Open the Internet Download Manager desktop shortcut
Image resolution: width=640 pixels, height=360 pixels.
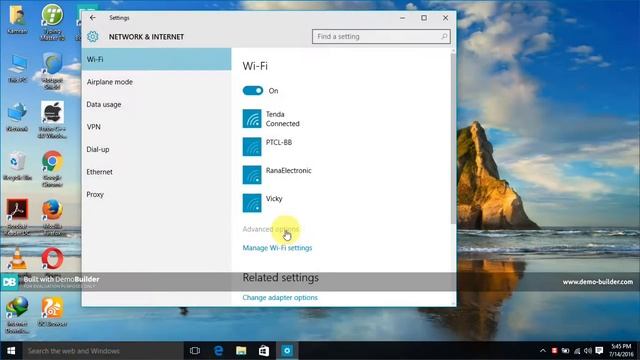coord(17,314)
